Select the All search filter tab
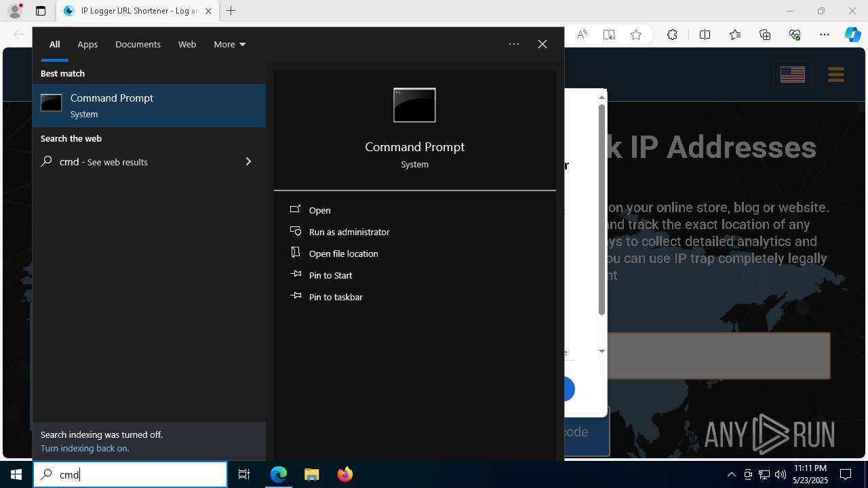868x488 pixels. click(54, 44)
